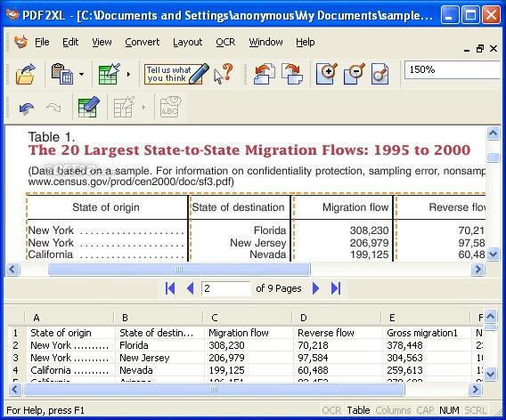The image size is (506, 420).
Task: Open the OCR menu
Action: tap(225, 42)
